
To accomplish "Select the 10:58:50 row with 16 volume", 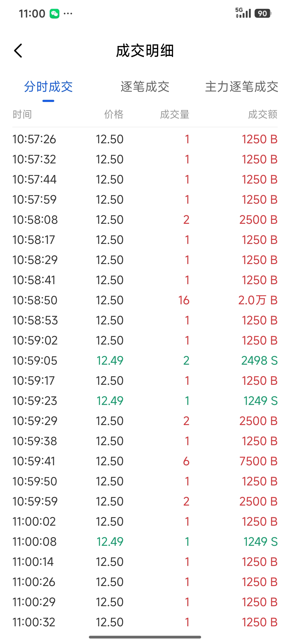I will click(145, 300).
